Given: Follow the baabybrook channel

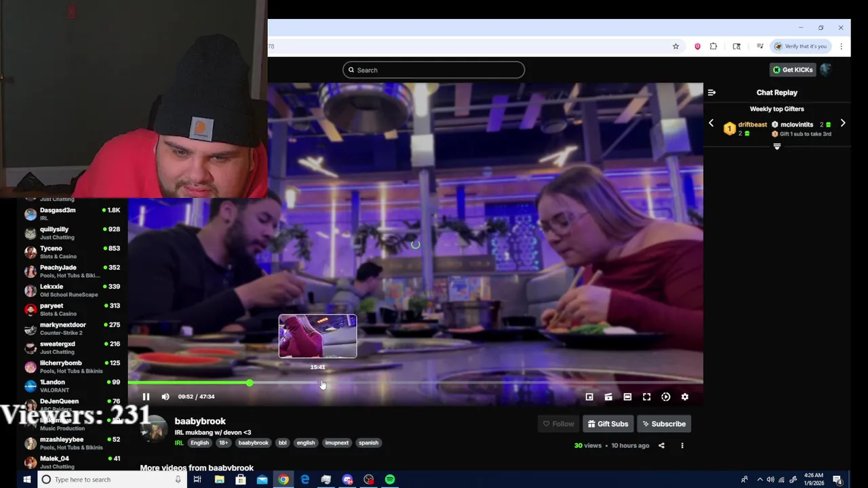Looking at the screenshot, I should point(557,424).
